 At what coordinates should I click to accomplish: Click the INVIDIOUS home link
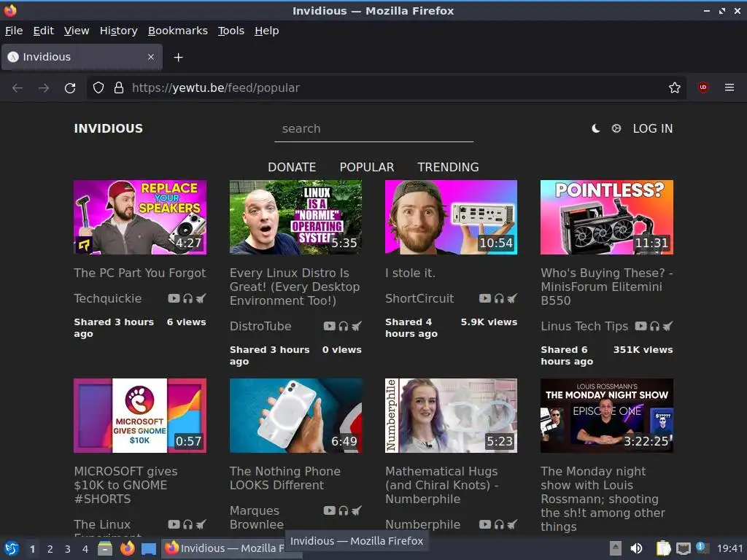[x=108, y=128]
